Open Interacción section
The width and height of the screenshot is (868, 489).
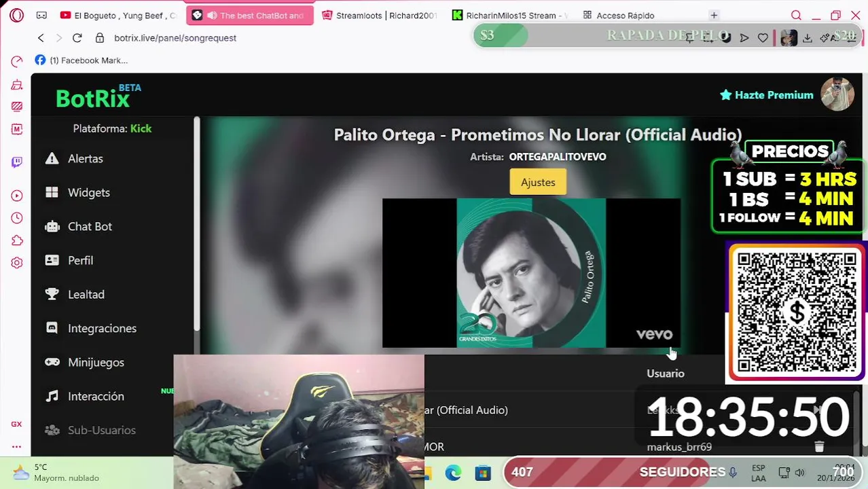96,396
